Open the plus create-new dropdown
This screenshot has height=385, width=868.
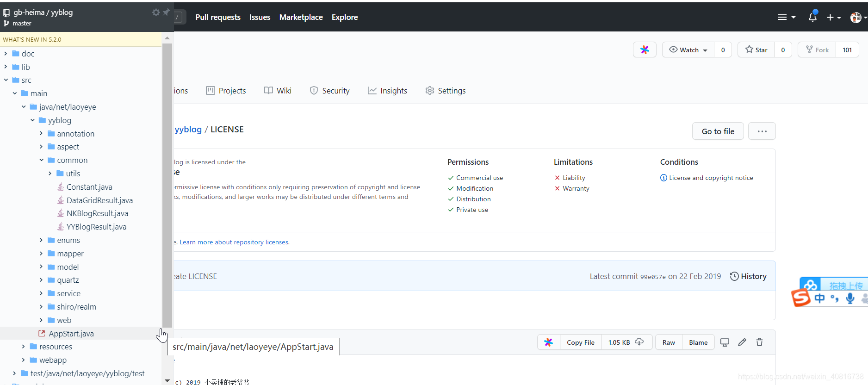tap(834, 17)
